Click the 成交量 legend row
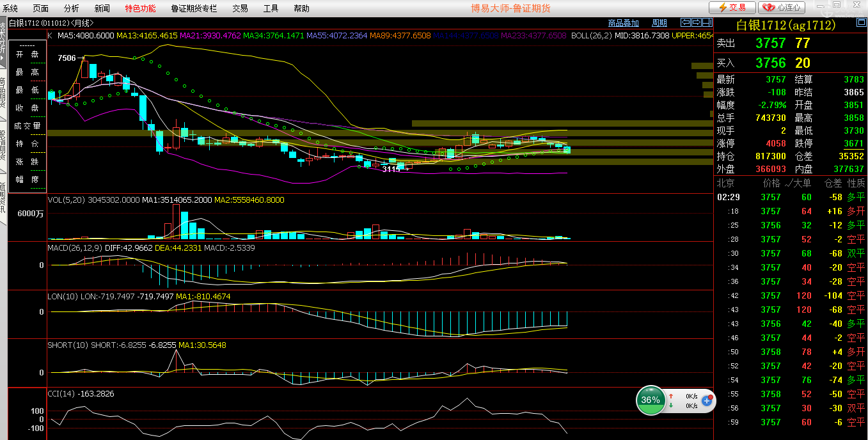 27,126
